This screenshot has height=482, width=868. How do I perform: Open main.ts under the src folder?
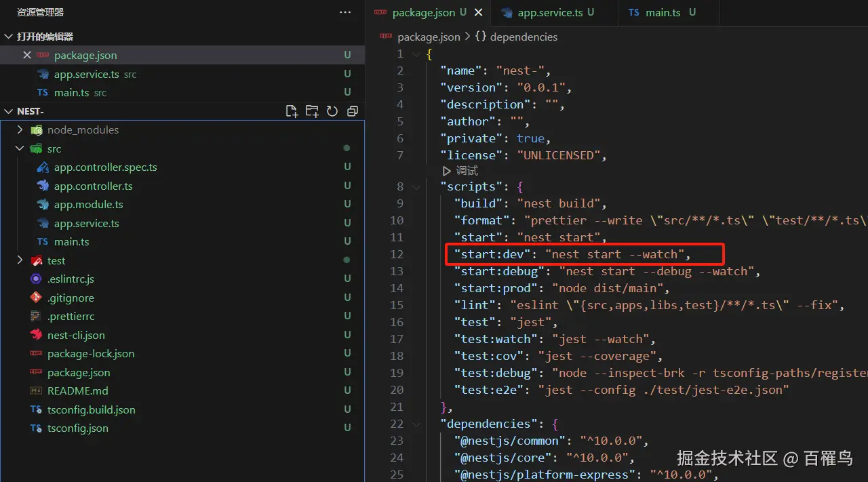(72, 241)
